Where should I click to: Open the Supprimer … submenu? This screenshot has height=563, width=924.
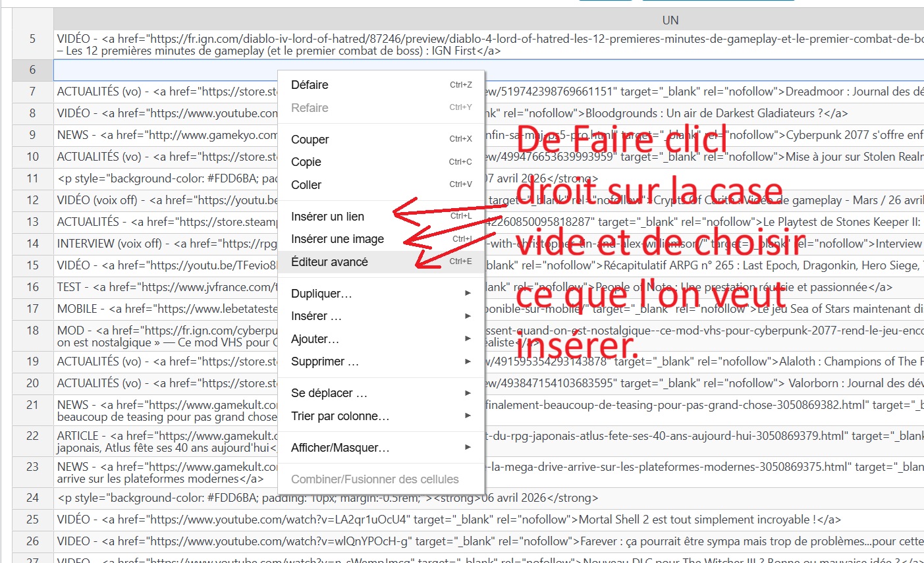click(381, 362)
